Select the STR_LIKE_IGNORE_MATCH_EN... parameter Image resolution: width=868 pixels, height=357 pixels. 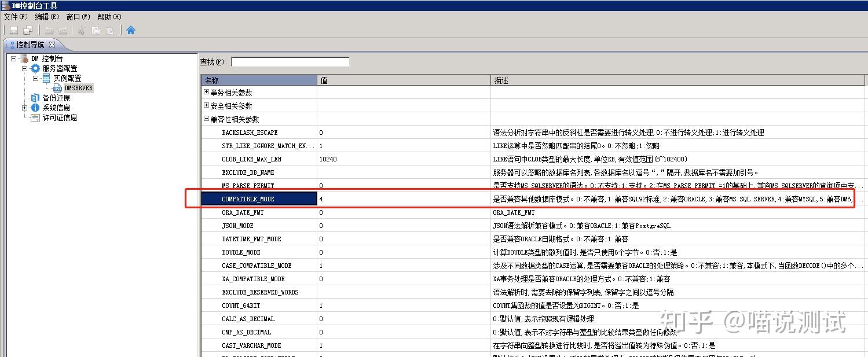269,146
